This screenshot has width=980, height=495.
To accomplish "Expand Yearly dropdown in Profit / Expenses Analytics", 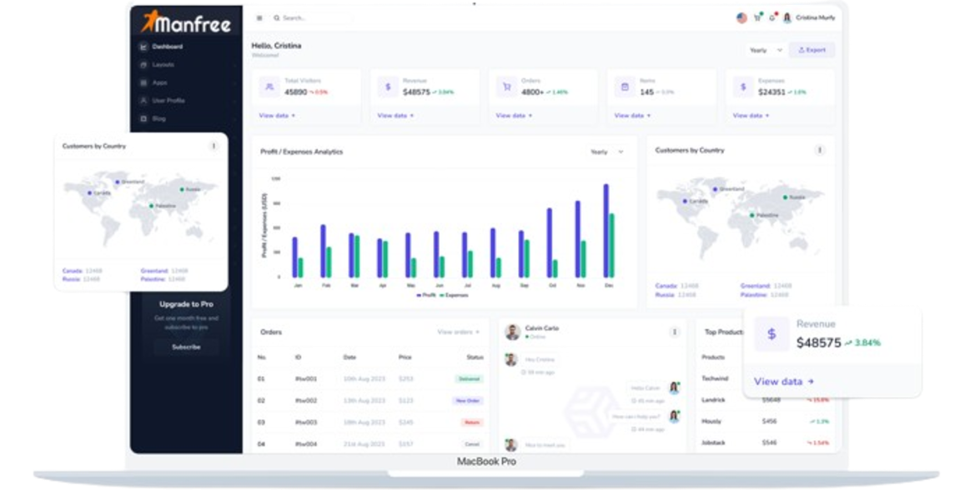I will click(x=607, y=152).
